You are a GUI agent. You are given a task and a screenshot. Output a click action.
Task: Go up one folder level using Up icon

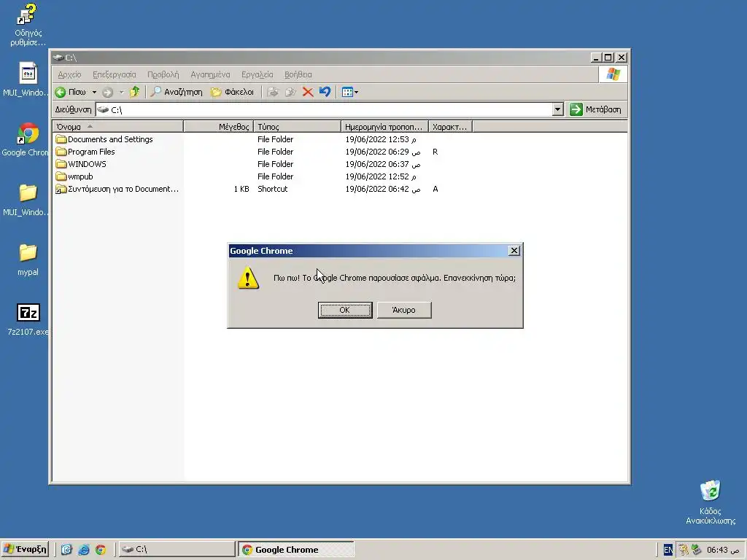(135, 91)
